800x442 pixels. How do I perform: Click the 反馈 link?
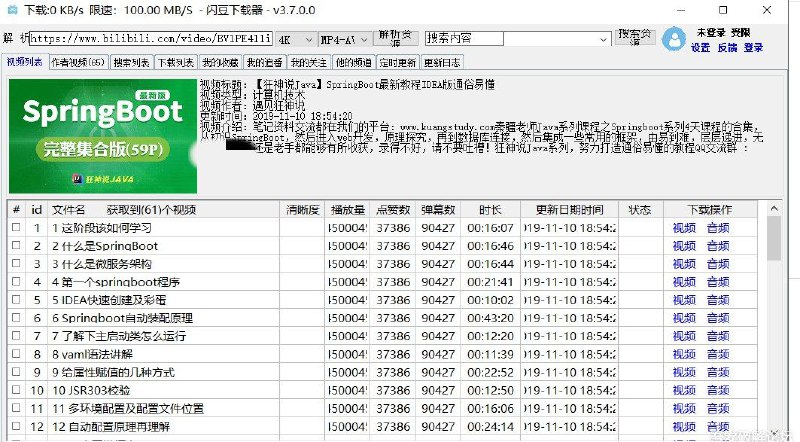click(727, 47)
